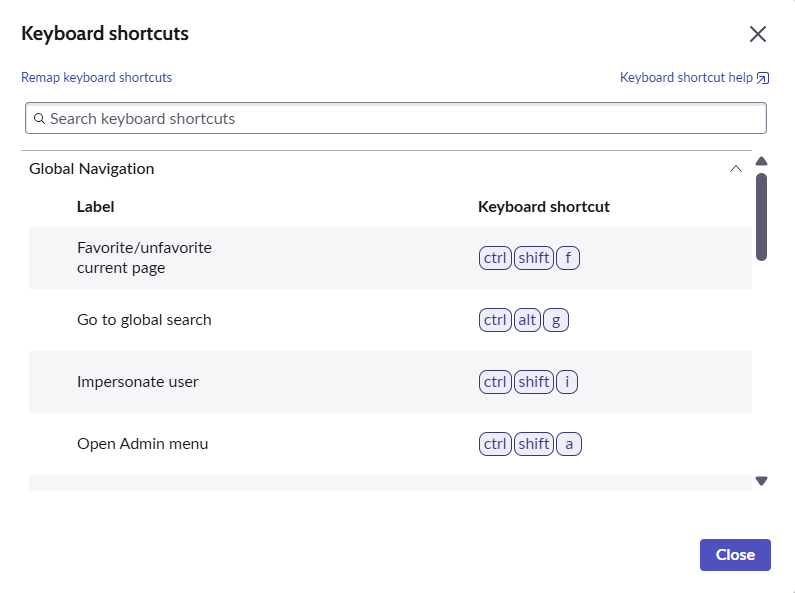Viewport: 795px width, 593px height.
Task: Click the scrollbar up arrow
Action: click(x=761, y=161)
